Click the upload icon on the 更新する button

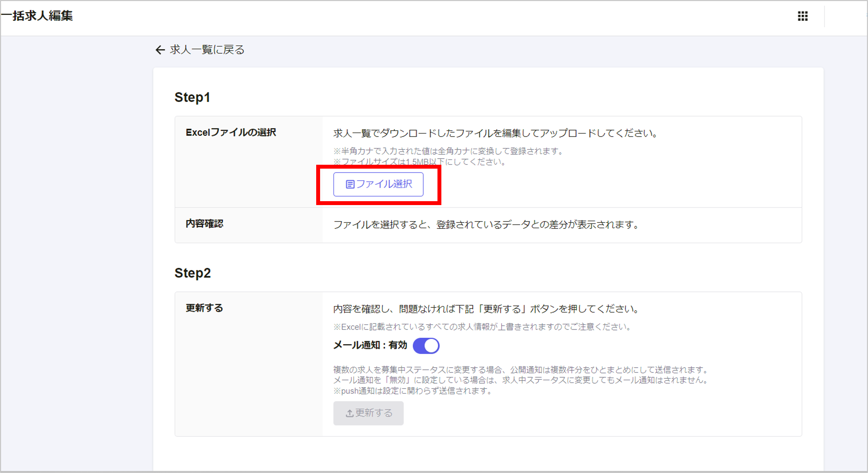[x=349, y=413]
